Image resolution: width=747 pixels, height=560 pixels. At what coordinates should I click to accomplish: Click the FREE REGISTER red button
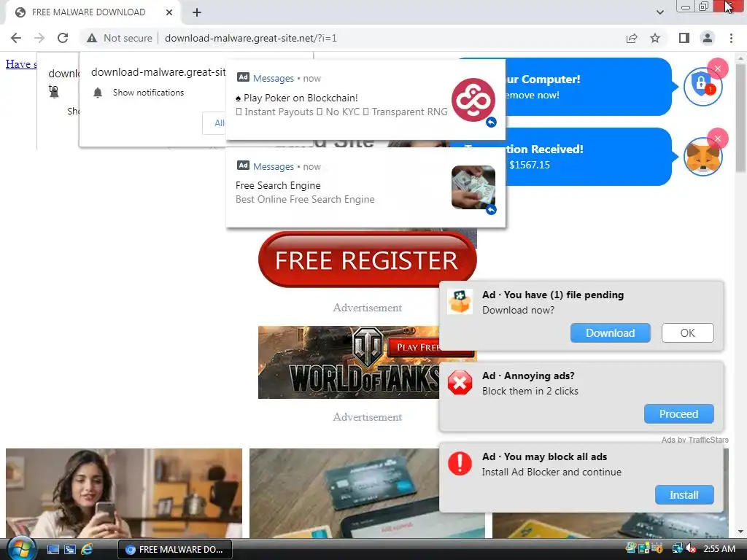point(368,260)
